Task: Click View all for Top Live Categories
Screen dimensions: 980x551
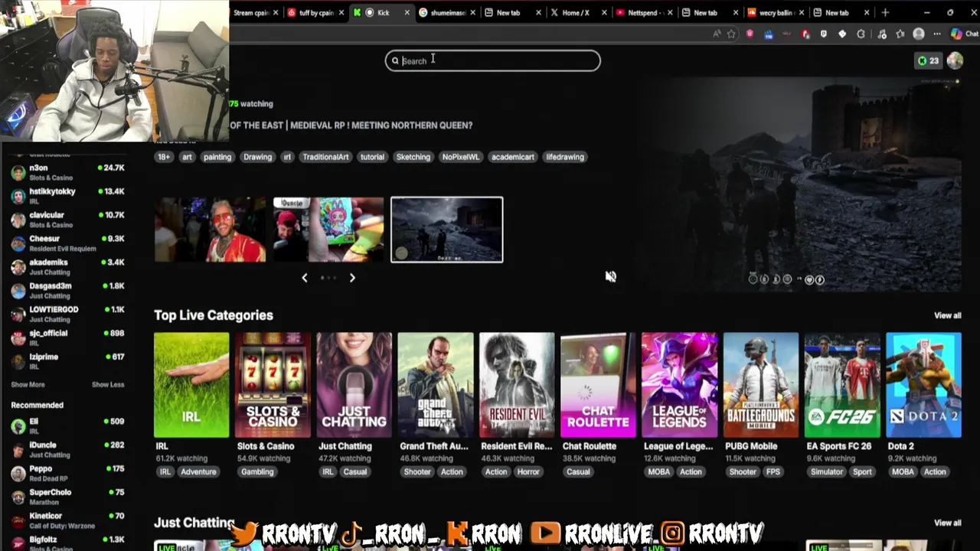Action: click(947, 315)
